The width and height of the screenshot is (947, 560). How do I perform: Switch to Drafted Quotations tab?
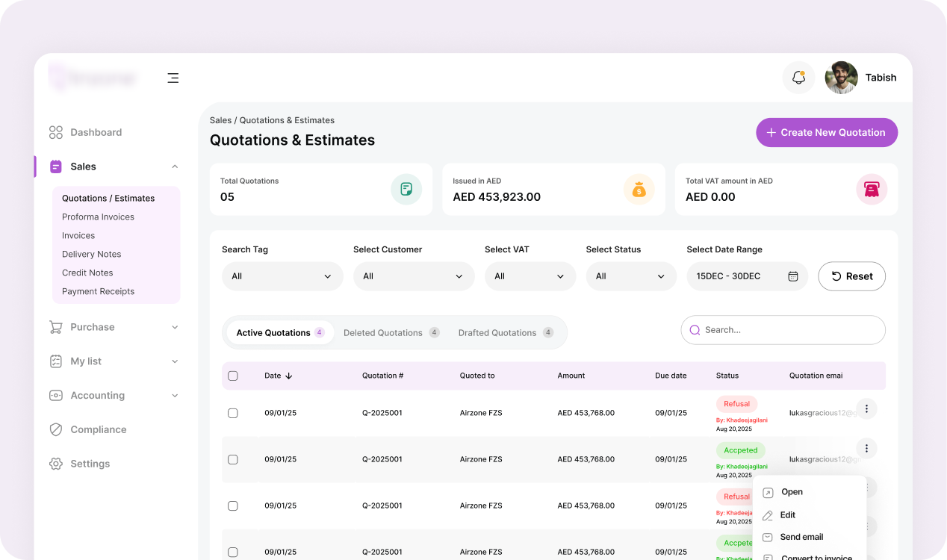click(x=506, y=332)
